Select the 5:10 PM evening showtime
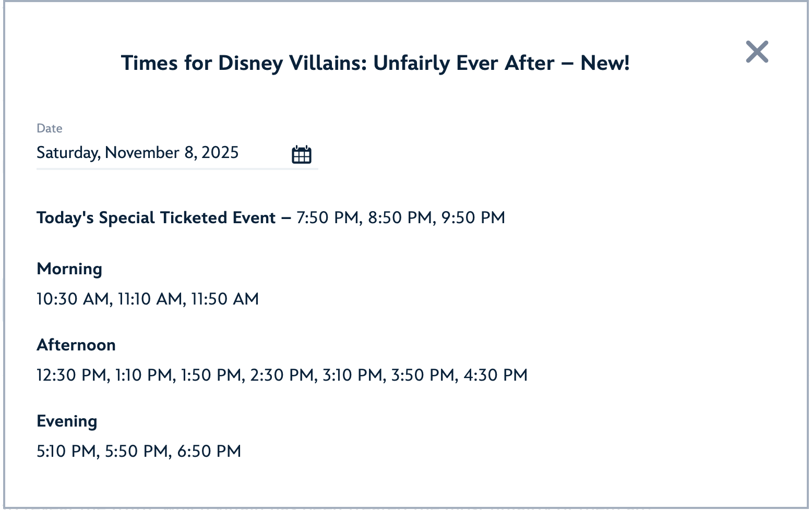This screenshot has width=812, height=510. pyautogui.click(x=66, y=451)
